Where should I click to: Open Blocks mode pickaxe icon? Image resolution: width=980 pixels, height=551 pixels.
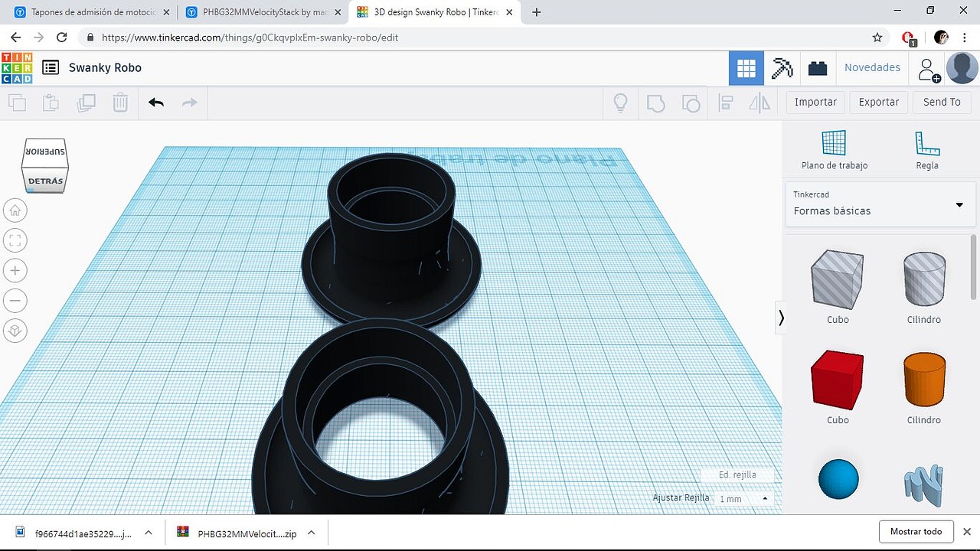click(782, 68)
